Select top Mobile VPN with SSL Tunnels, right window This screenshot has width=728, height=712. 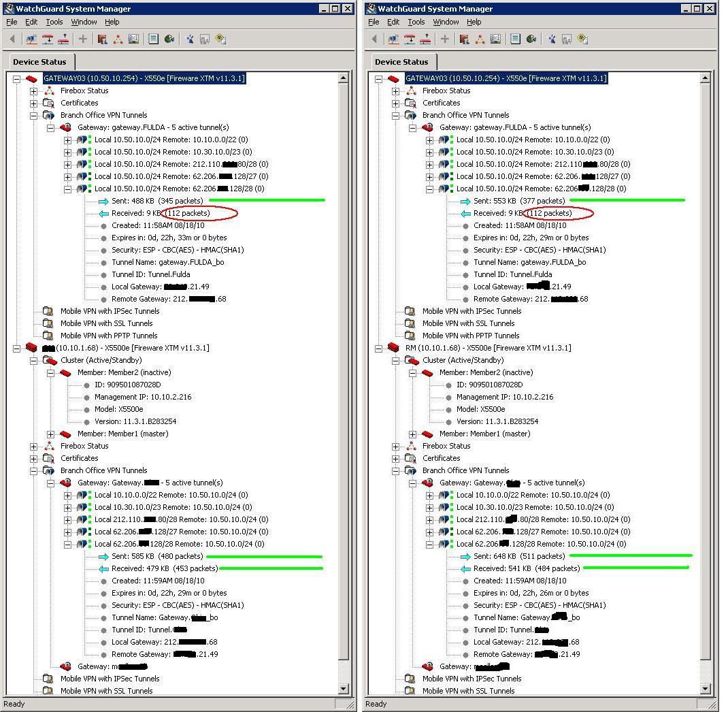coord(469,323)
